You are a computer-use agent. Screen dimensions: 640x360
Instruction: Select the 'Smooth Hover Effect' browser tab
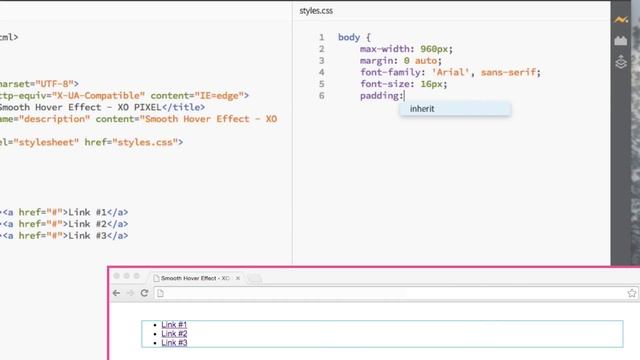pos(195,278)
